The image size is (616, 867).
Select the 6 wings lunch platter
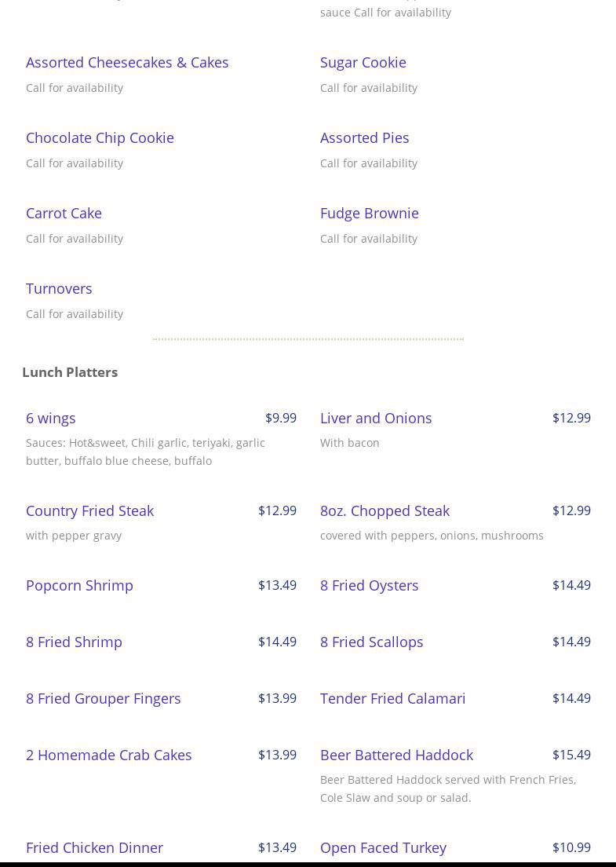click(51, 418)
